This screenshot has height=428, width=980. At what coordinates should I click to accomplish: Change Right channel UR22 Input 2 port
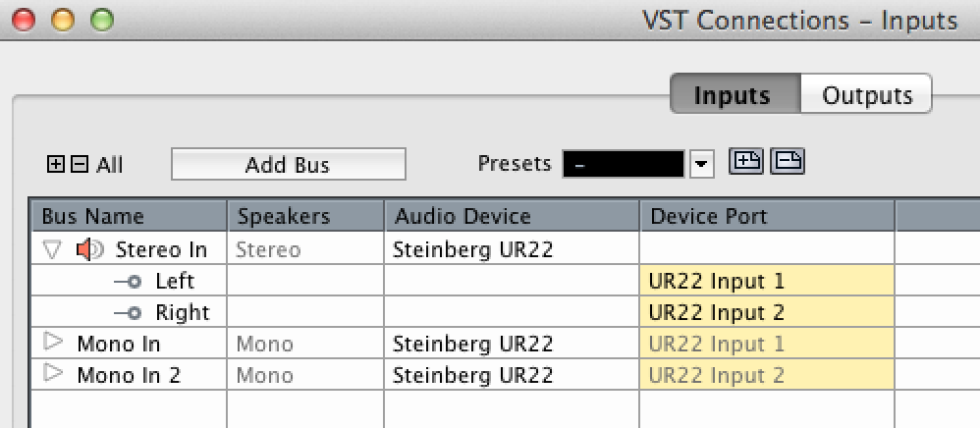click(767, 312)
